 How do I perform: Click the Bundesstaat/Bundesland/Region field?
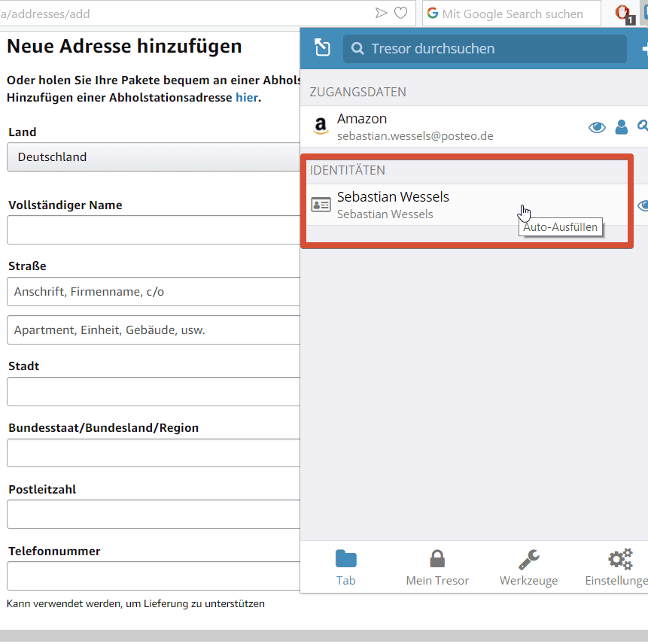point(154,453)
